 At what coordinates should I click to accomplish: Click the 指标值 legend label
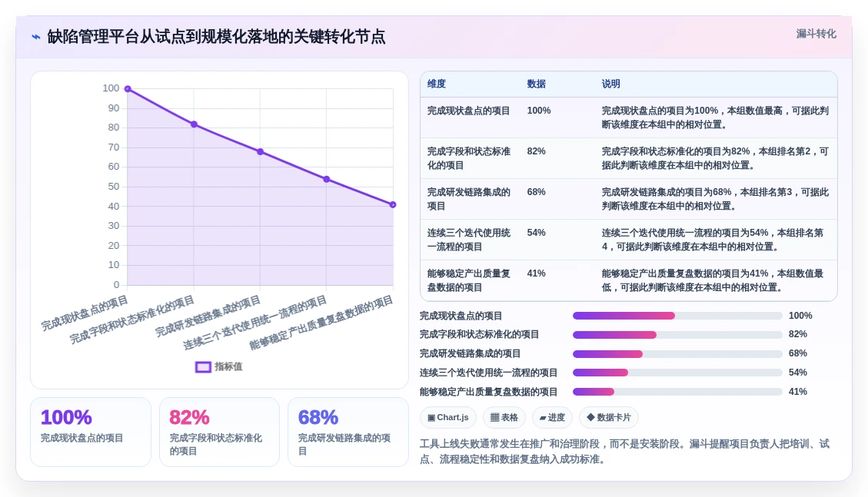click(228, 366)
